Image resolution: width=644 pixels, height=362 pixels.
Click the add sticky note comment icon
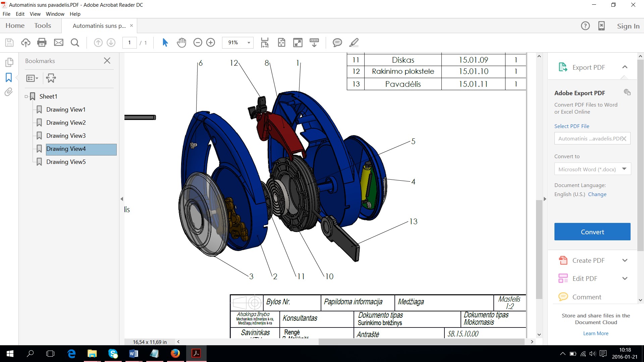[337, 43]
